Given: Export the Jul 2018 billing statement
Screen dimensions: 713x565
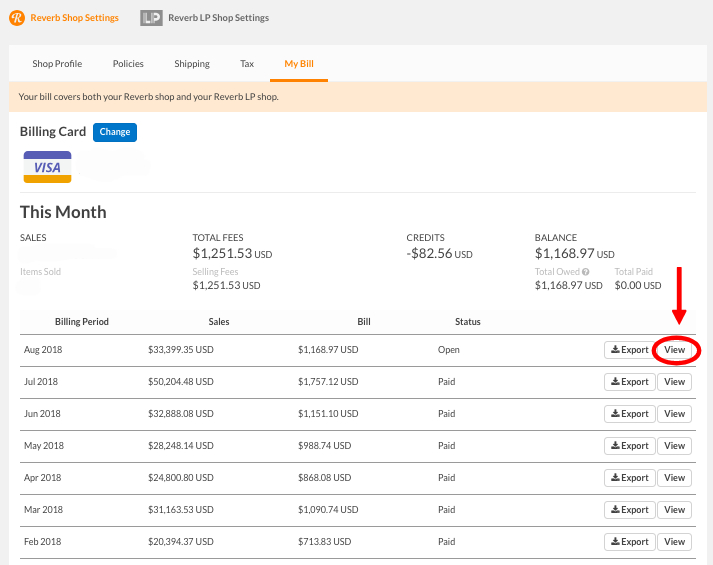Looking at the screenshot, I should point(629,382).
